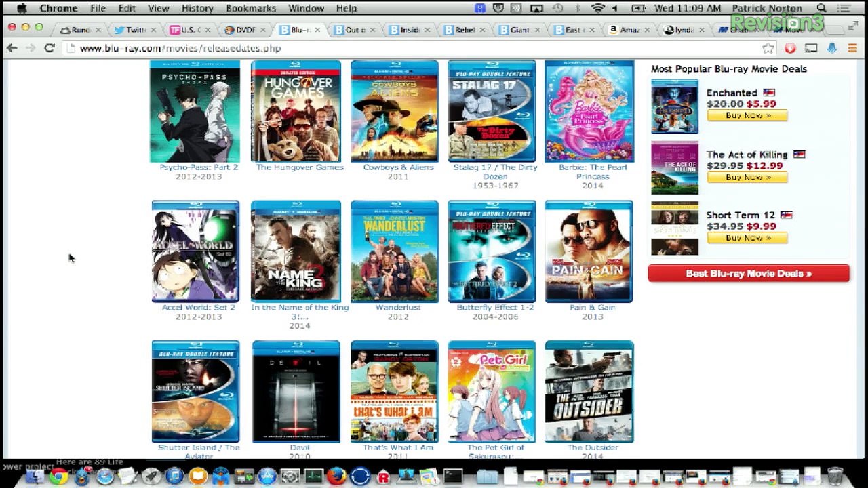This screenshot has height=488, width=868.
Task: Click Buy Now for The Act of Killing
Action: point(747,177)
